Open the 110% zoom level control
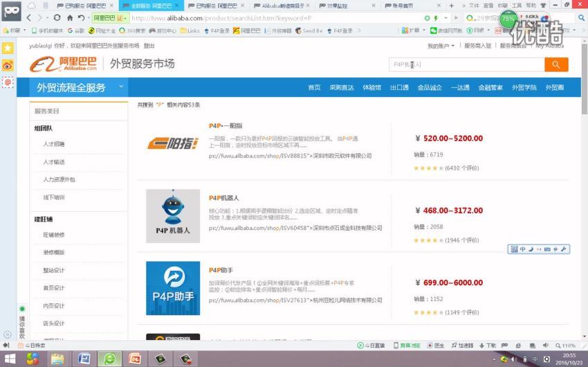This screenshot has height=367, width=588. (x=567, y=346)
